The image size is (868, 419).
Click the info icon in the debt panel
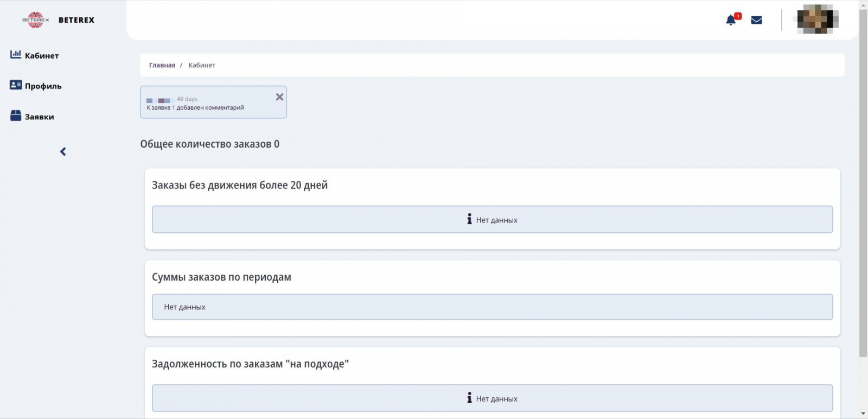pos(469,398)
